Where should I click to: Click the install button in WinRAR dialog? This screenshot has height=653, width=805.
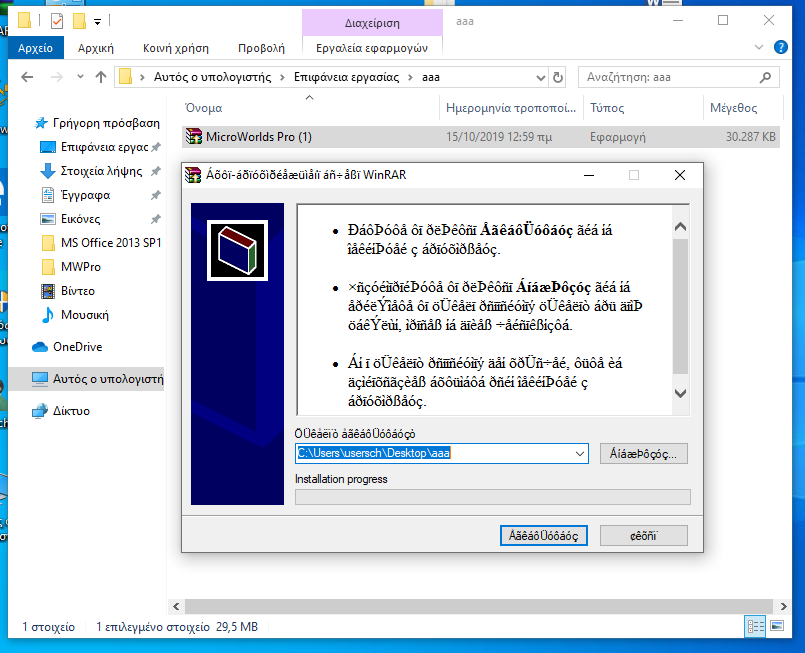[544, 535]
